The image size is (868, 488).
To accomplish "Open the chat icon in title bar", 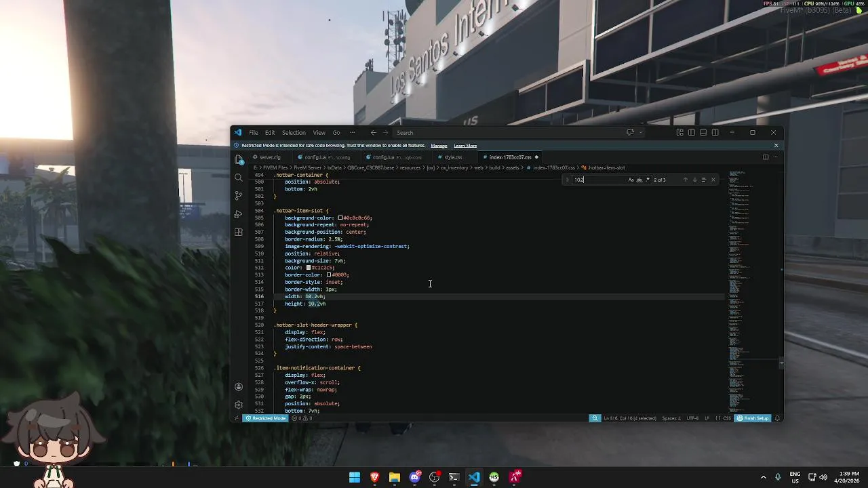I will (x=630, y=133).
